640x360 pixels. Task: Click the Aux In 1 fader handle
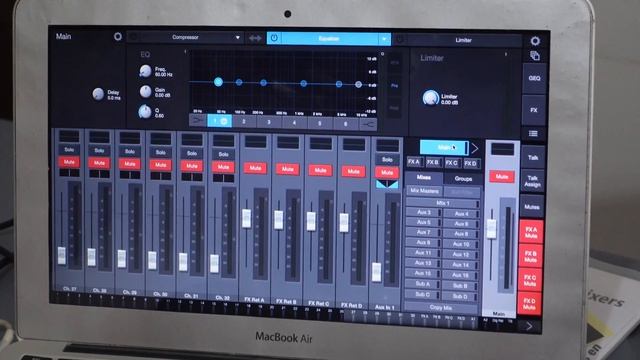point(377,272)
